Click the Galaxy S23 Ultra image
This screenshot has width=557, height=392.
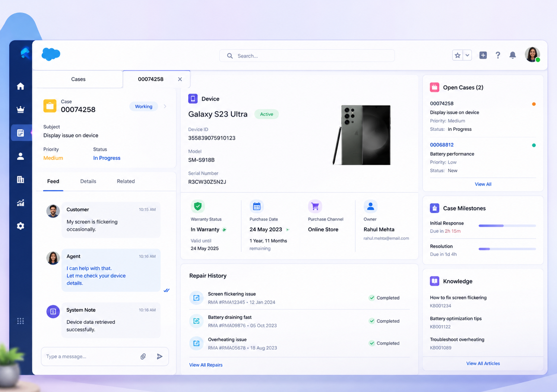click(x=362, y=135)
